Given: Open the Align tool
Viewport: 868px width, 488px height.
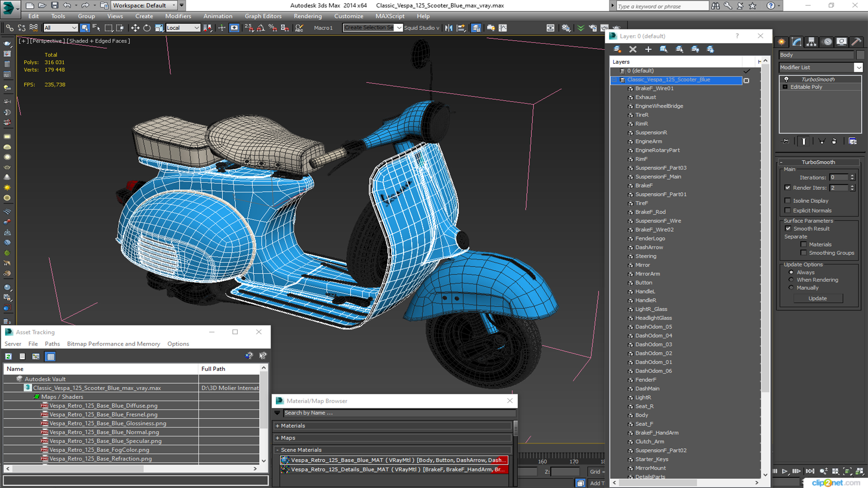Looking at the screenshot, I should point(461,28).
